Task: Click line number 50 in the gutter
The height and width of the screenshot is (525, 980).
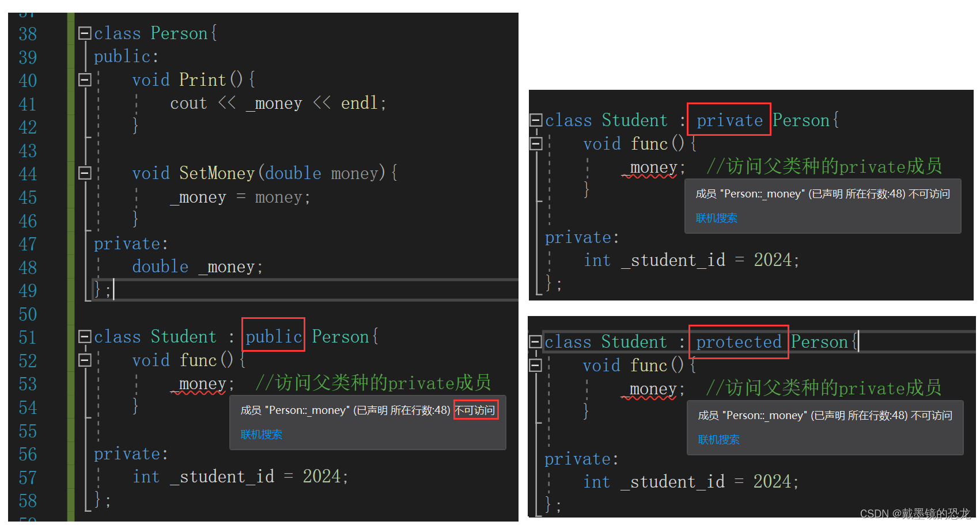Action: coord(28,314)
